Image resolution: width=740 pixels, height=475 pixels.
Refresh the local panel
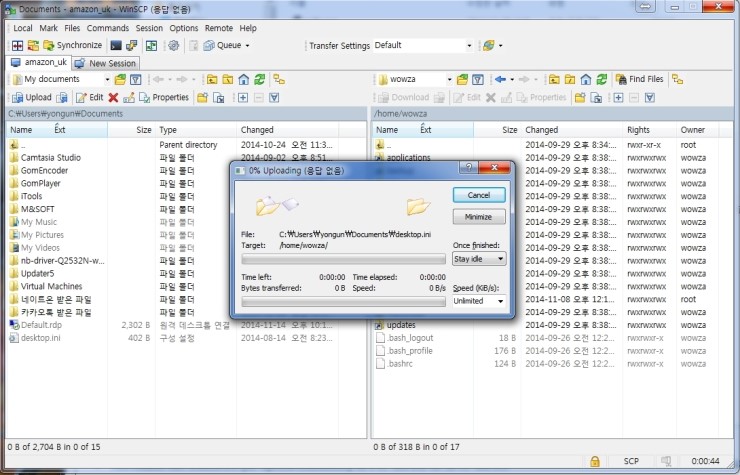260,79
